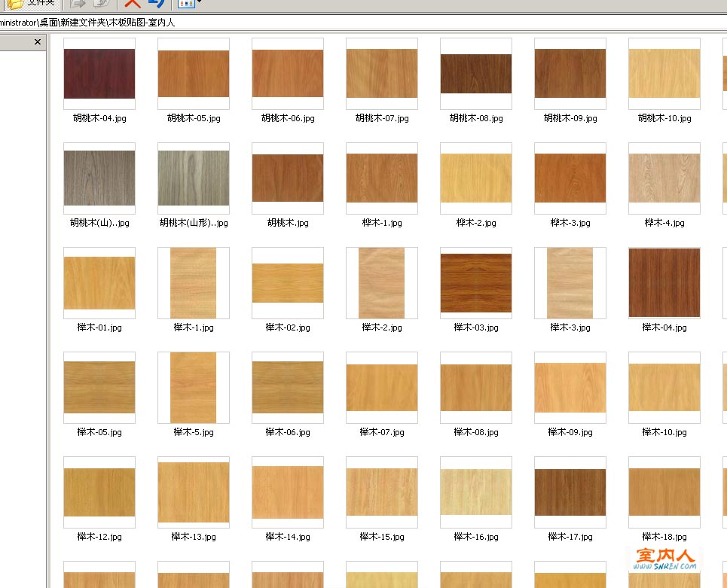
Task: Select the 桦木-4.jpg light wood thumbnail
Action: tap(664, 178)
